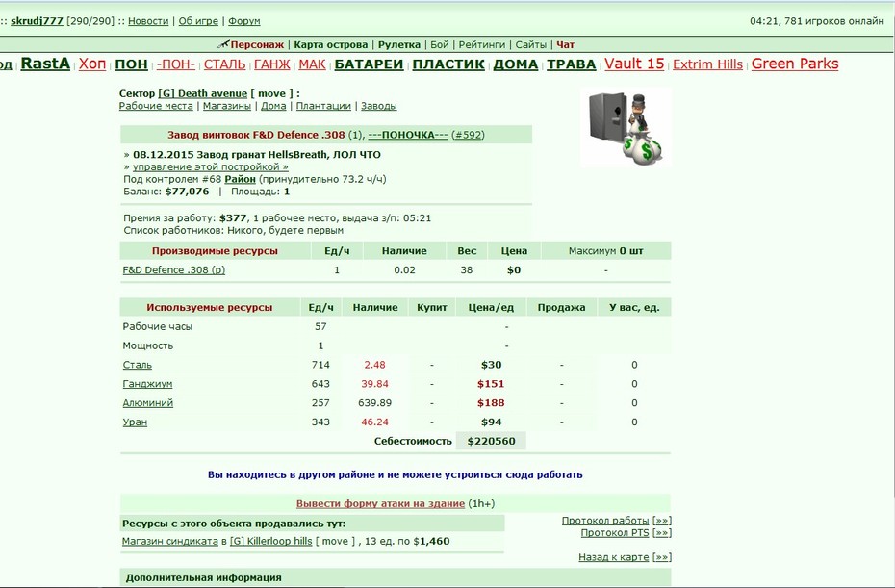This screenshot has width=895, height=588.
Task: Click the safe and banker image
Action: pos(626,127)
